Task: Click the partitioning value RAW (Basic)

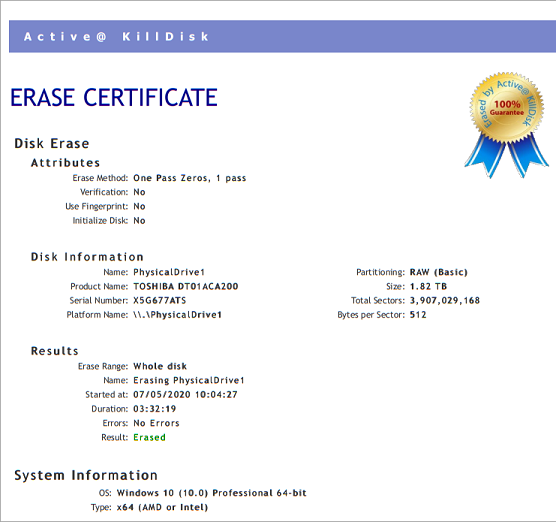Action: [439, 272]
